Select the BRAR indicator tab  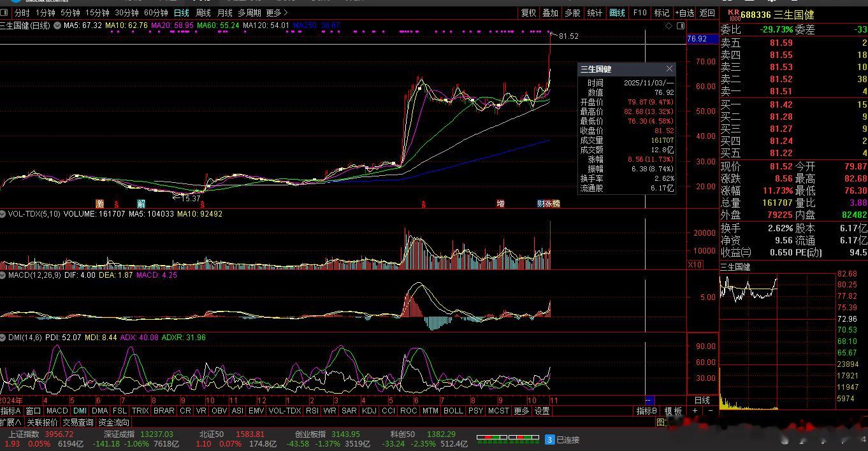164,411
